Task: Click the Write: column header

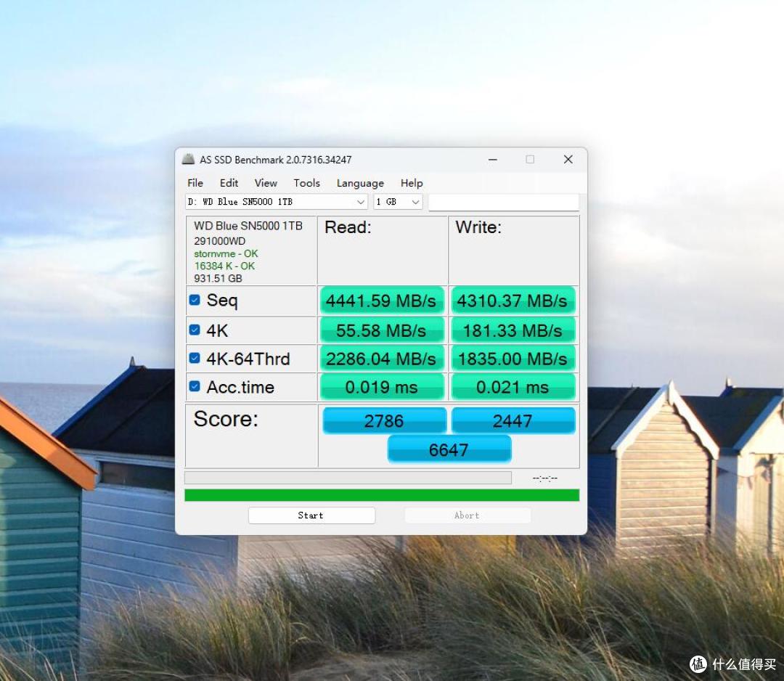Action: click(478, 227)
